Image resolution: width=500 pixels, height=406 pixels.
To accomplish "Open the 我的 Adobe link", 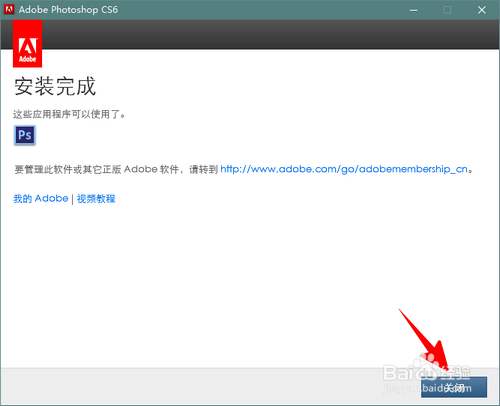I will pos(41,199).
